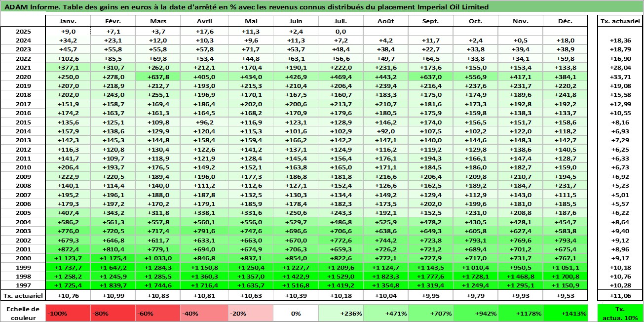This screenshot has width=644, height=322.
Task: Select the '+407,4' cell in row 2005
Action: [x=68, y=213]
